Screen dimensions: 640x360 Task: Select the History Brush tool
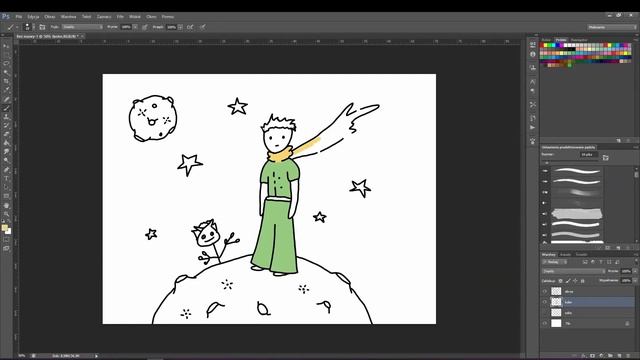pos(6,126)
